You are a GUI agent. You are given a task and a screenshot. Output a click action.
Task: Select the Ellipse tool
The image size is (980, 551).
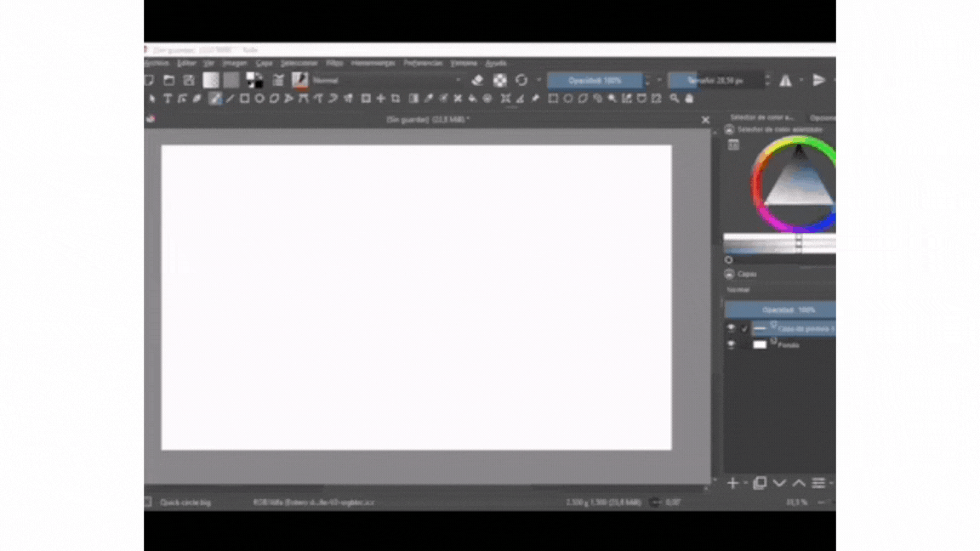(x=260, y=98)
